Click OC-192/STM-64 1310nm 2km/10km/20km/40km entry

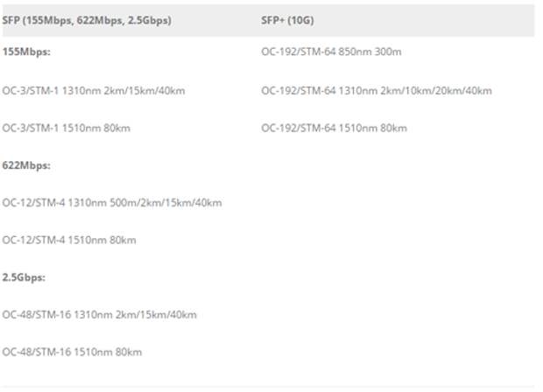(377, 91)
